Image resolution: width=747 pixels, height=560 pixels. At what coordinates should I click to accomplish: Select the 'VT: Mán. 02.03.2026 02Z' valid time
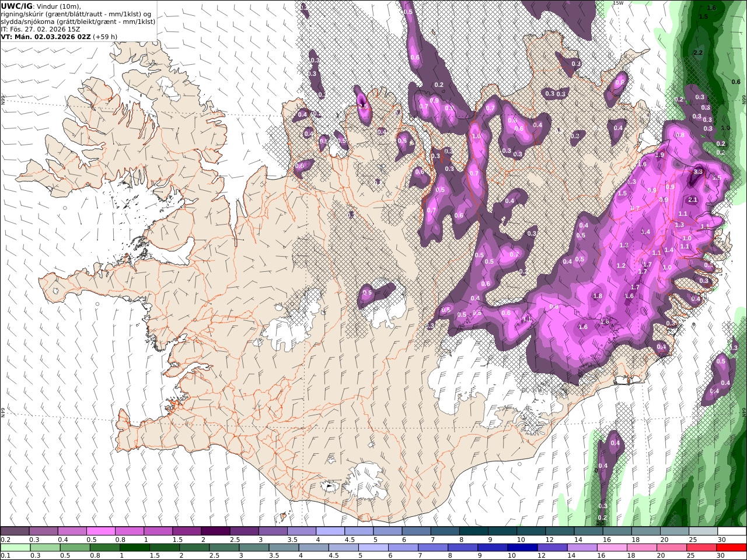(46, 37)
